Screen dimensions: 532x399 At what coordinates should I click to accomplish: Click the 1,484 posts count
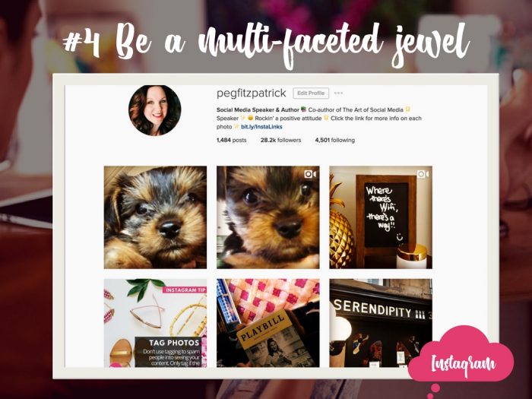231,140
